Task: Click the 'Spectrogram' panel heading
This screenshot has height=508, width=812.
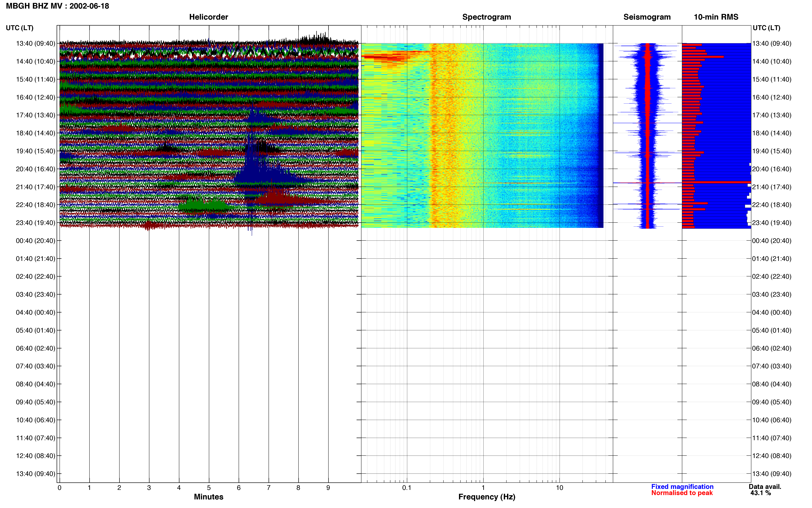Action: pyautogui.click(x=487, y=17)
